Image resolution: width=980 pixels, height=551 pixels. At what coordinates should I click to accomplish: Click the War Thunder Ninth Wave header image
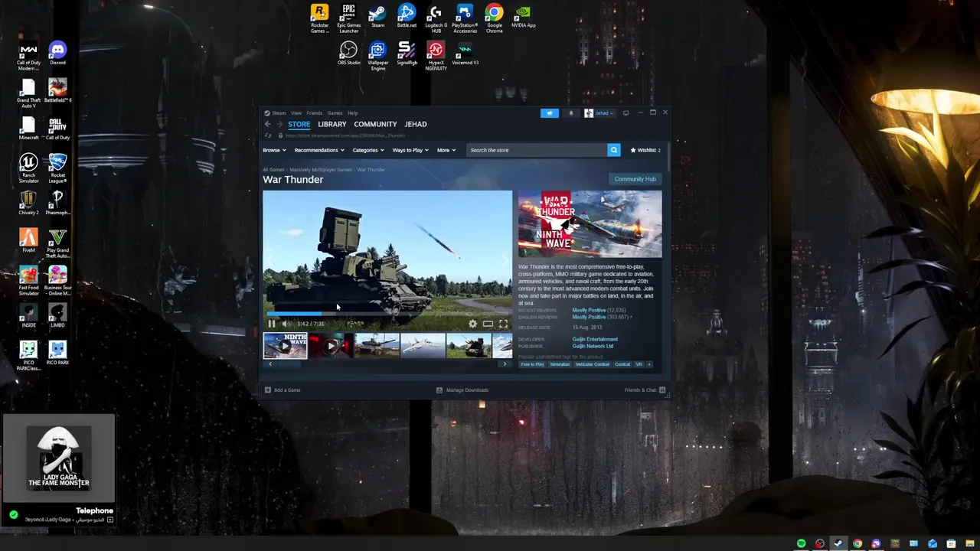tap(590, 224)
